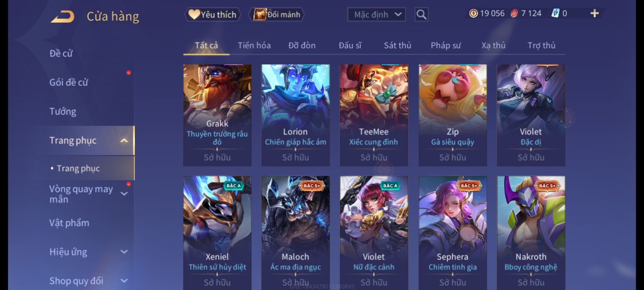This screenshot has width=644, height=290.
Task: Expand the Shop quy đổi section
Action: pyautogui.click(x=124, y=281)
